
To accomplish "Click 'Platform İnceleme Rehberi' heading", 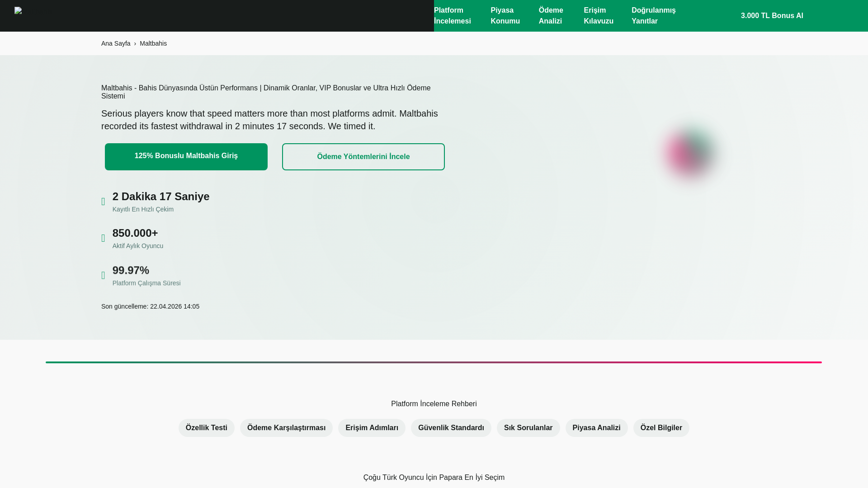I will tap(434, 404).
